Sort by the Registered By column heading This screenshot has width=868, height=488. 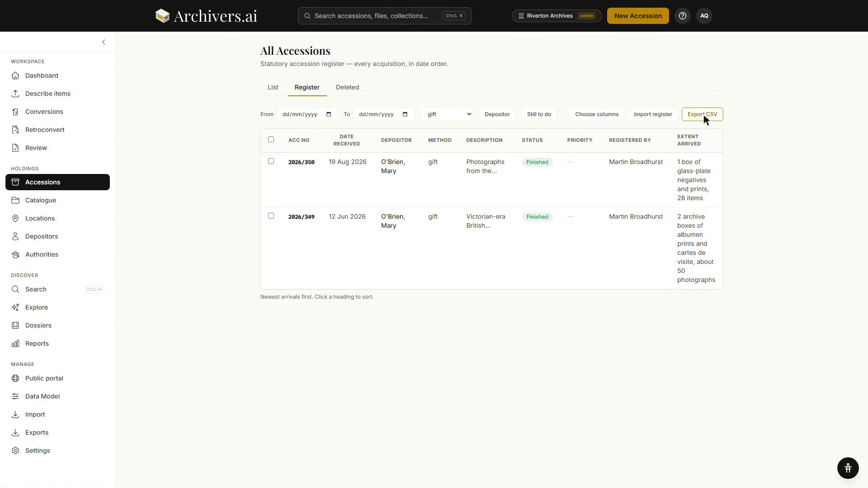630,140
